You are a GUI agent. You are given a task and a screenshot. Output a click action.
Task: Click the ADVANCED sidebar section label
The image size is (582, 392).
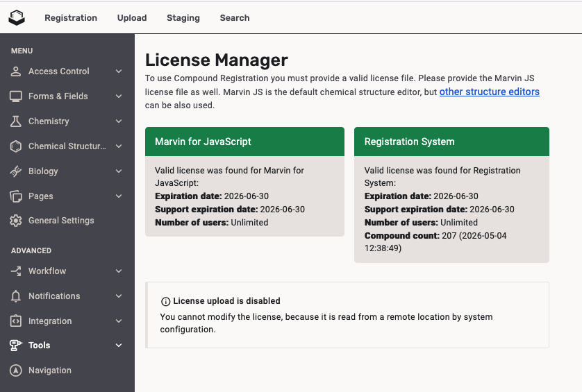31,250
